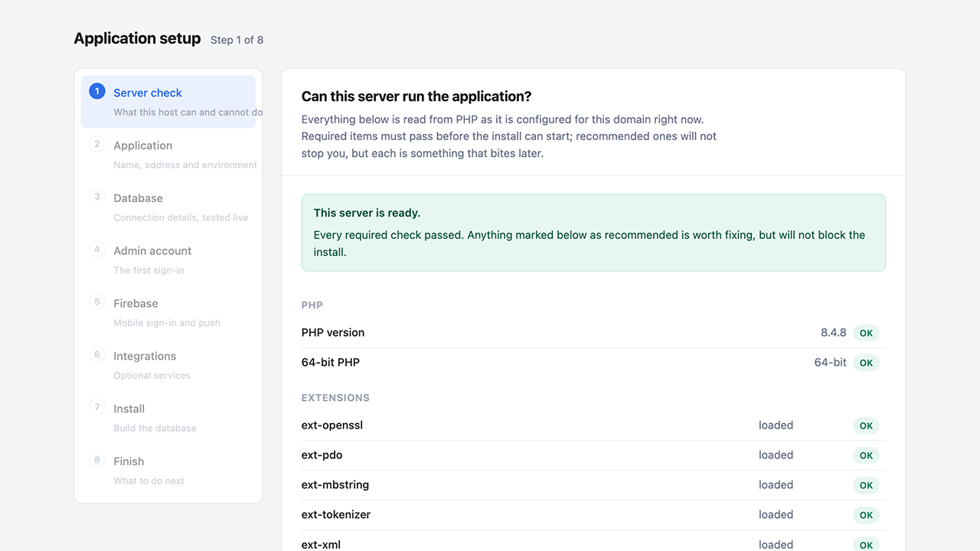Click the step 1 number badge

97,92
